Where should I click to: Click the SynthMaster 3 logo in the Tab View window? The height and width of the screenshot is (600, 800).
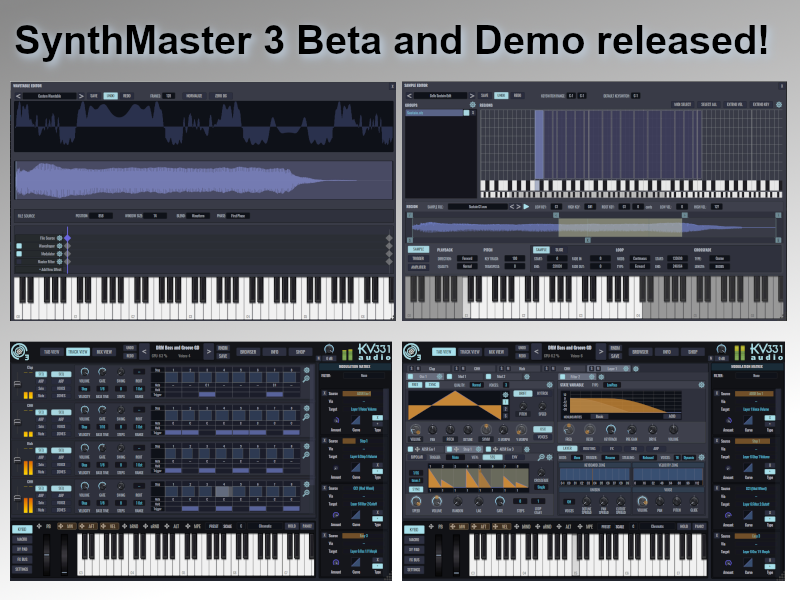pos(412,352)
